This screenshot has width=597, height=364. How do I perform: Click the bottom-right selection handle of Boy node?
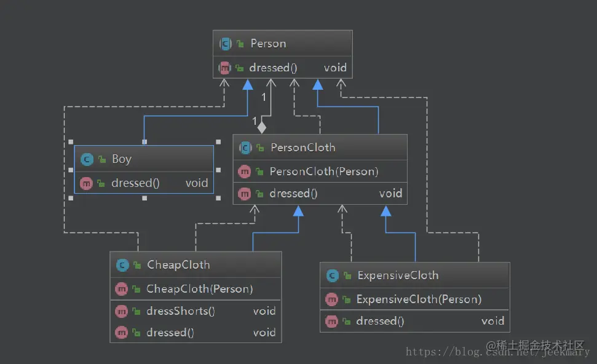point(218,198)
